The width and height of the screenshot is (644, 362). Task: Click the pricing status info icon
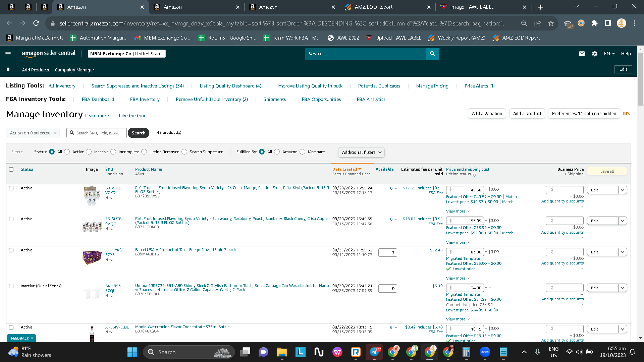(x=474, y=175)
